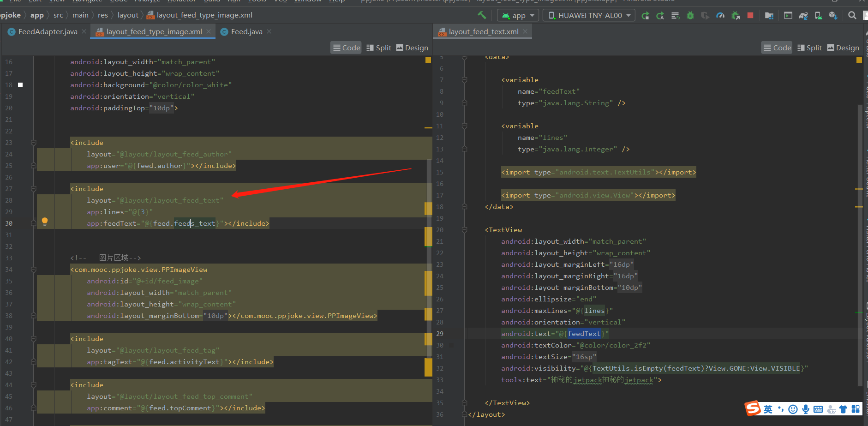Click the color_2f2 swatch on line 30
Image resolution: width=868 pixels, height=426 pixels.
(451, 345)
